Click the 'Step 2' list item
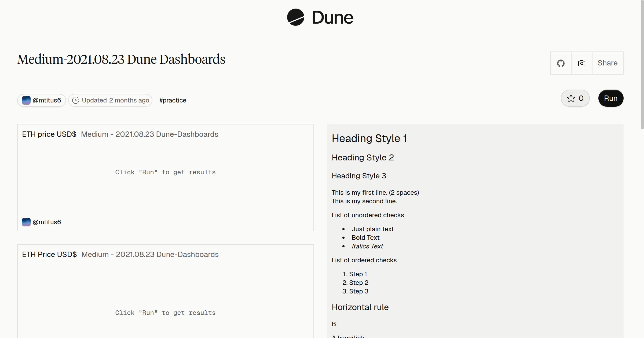The width and height of the screenshot is (644, 338). click(359, 283)
